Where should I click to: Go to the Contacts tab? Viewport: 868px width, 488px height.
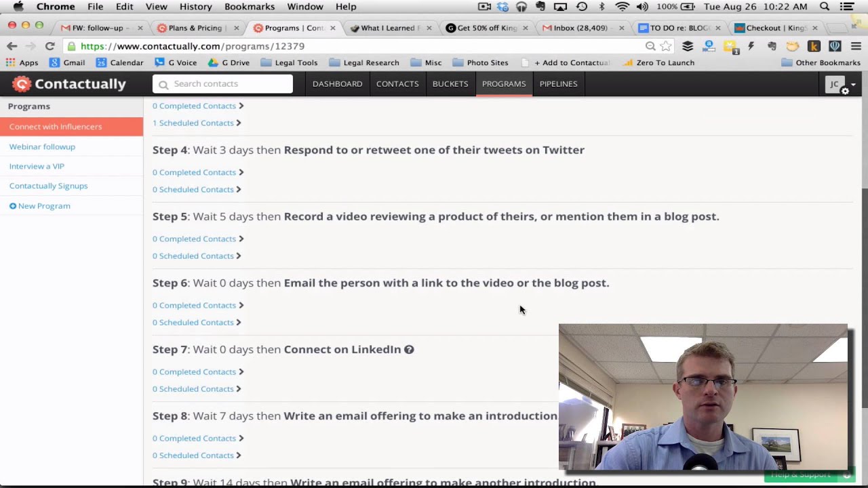click(397, 84)
